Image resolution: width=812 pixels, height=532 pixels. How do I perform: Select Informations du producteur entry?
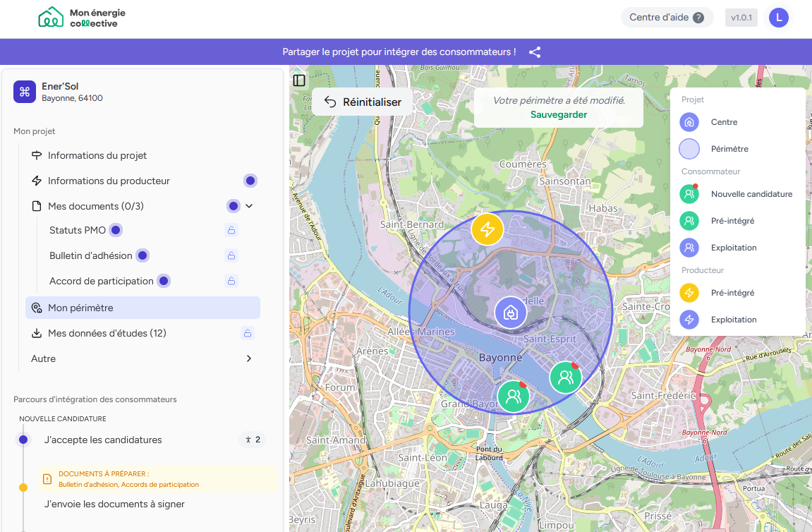coord(109,181)
